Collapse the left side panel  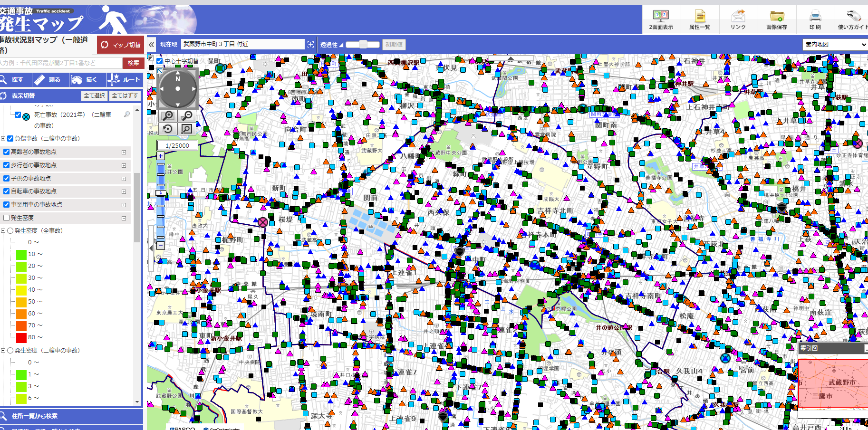click(x=152, y=45)
